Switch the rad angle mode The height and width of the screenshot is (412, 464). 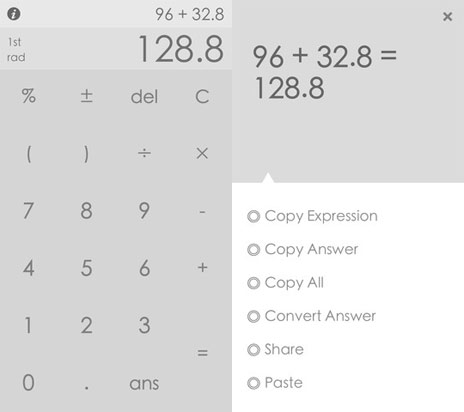tap(16, 57)
